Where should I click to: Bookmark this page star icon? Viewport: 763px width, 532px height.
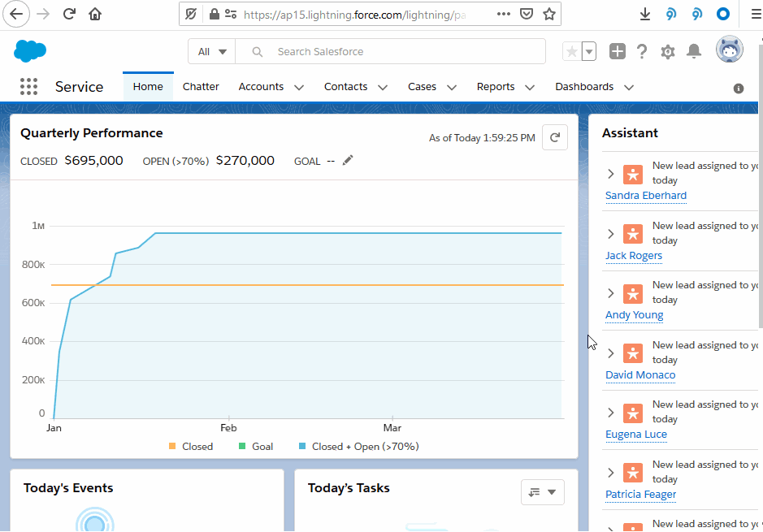pyautogui.click(x=549, y=14)
